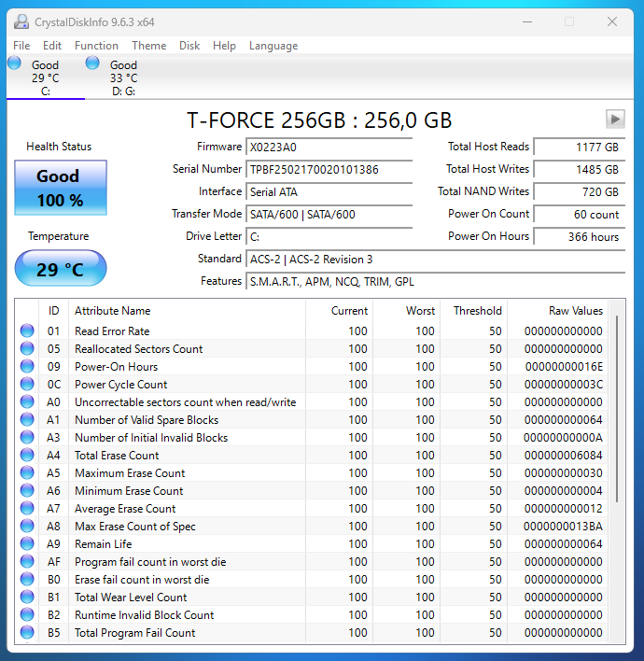Screen dimensions: 644x661
Task: Switch to the C: disk tab
Action: [46, 77]
